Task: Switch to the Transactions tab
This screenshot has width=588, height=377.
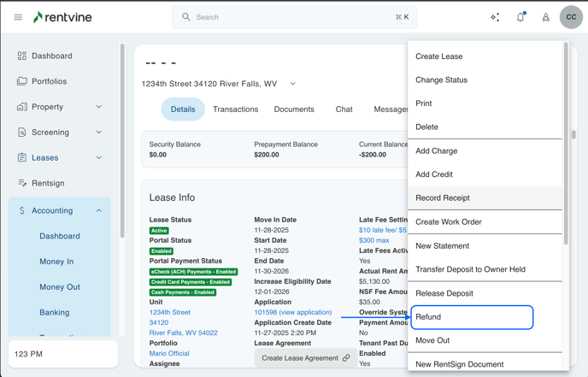Action: point(235,109)
